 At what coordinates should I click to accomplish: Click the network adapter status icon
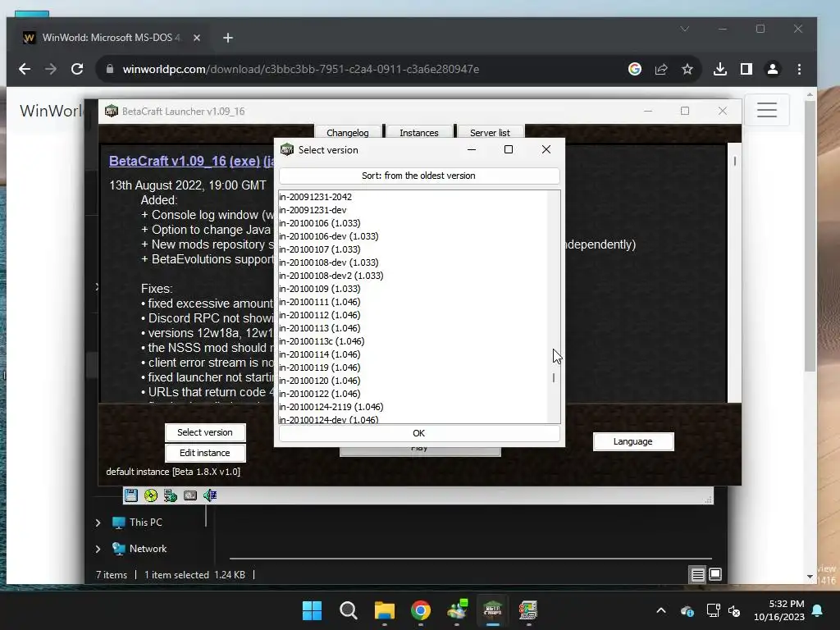pyautogui.click(x=171, y=495)
